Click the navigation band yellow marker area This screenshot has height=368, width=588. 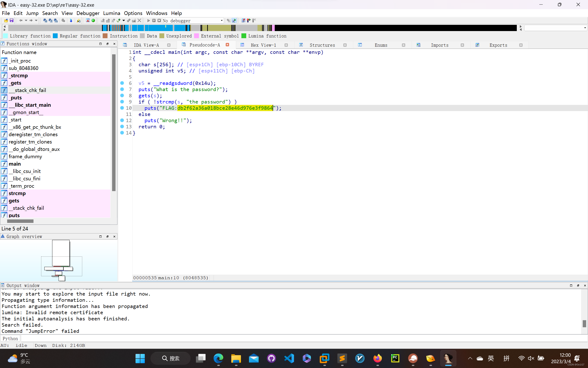point(166,26)
